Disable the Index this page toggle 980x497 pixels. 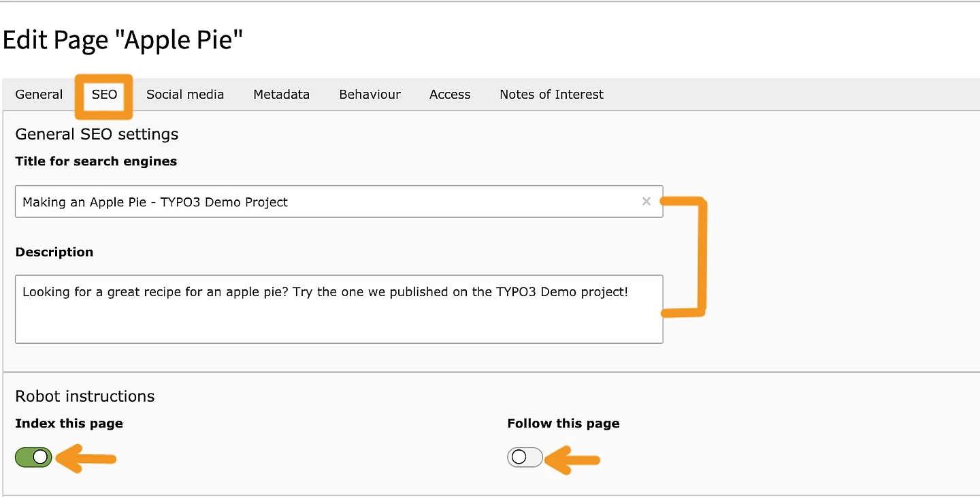coord(33,458)
